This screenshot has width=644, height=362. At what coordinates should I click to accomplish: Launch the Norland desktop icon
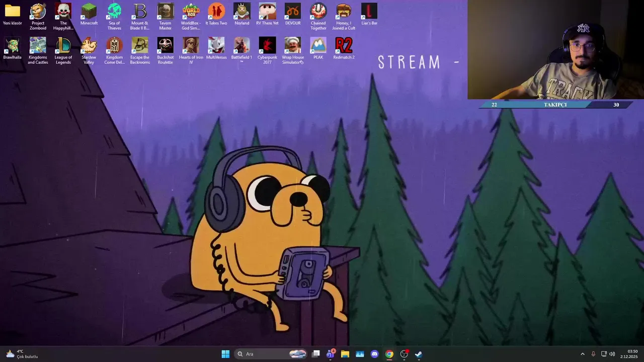[x=242, y=15]
